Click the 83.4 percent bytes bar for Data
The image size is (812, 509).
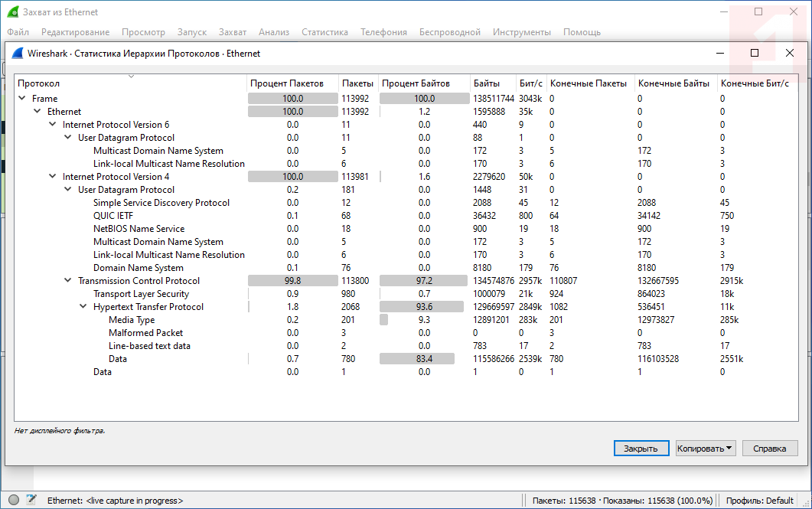pos(417,358)
